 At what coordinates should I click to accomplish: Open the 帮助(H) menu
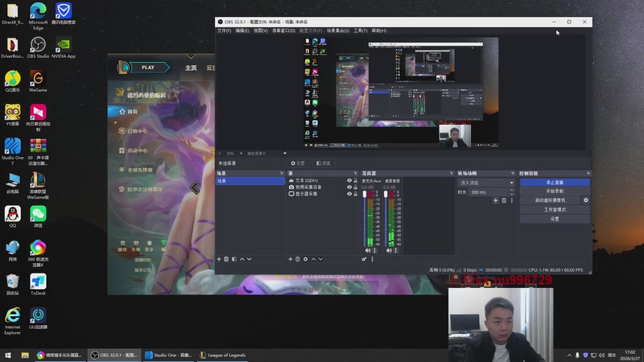point(378,31)
